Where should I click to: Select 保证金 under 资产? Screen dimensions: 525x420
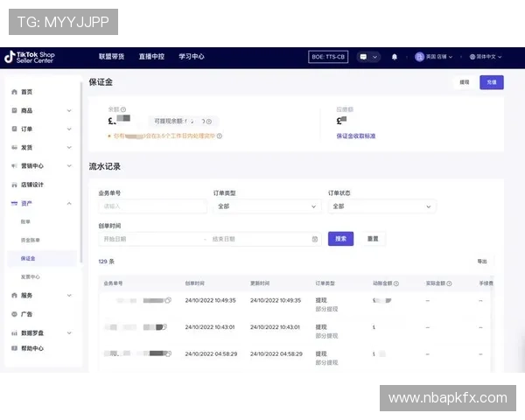(42, 258)
